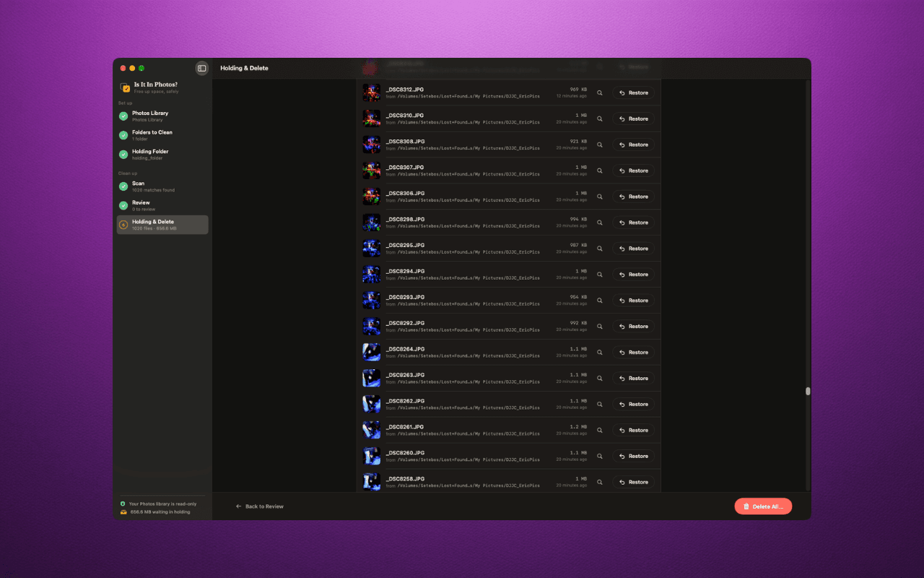Click green checkmark beside Scan step
Image resolution: width=924 pixels, height=578 pixels.
pyautogui.click(x=123, y=186)
